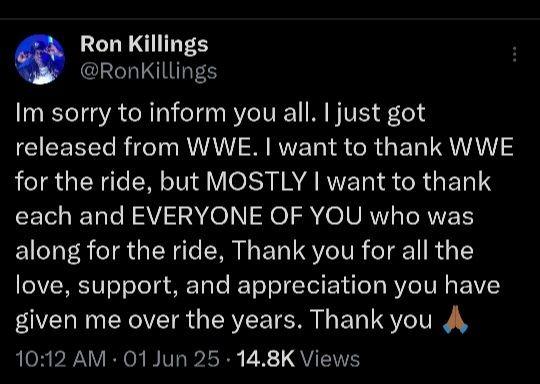Screen dimensions: 540x384
Task: Open the 10:12 AM timestamp
Action: click(x=61, y=359)
